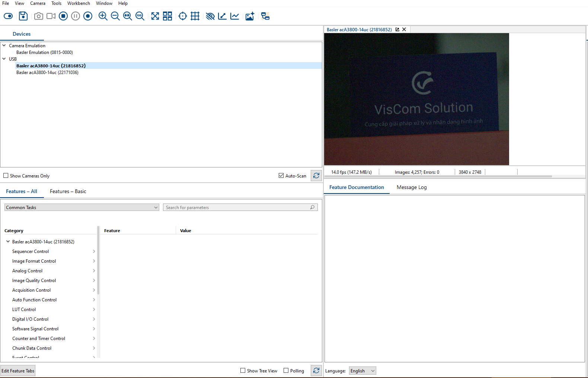Click the save icon in the toolbar
The width and height of the screenshot is (588, 378).
point(23,16)
